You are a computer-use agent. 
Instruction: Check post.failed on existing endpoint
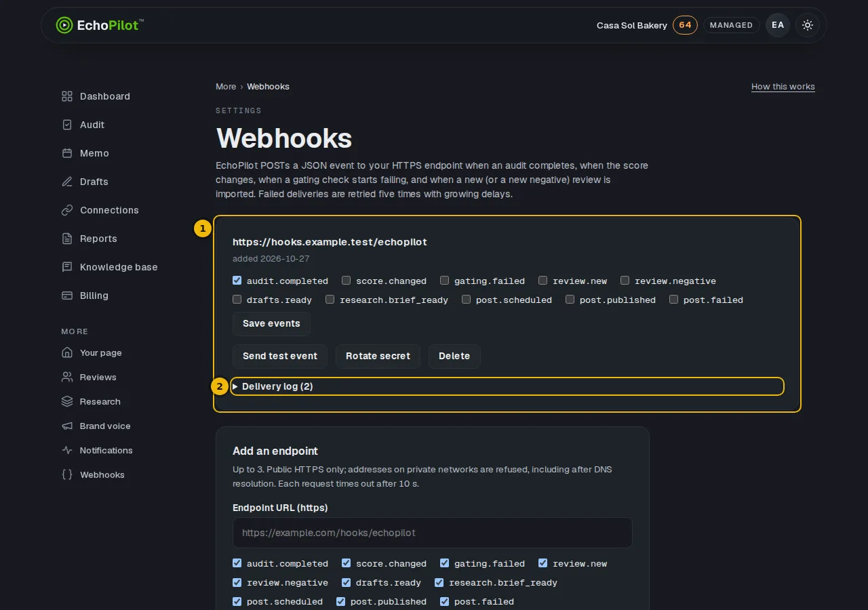click(x=674, y=300)
